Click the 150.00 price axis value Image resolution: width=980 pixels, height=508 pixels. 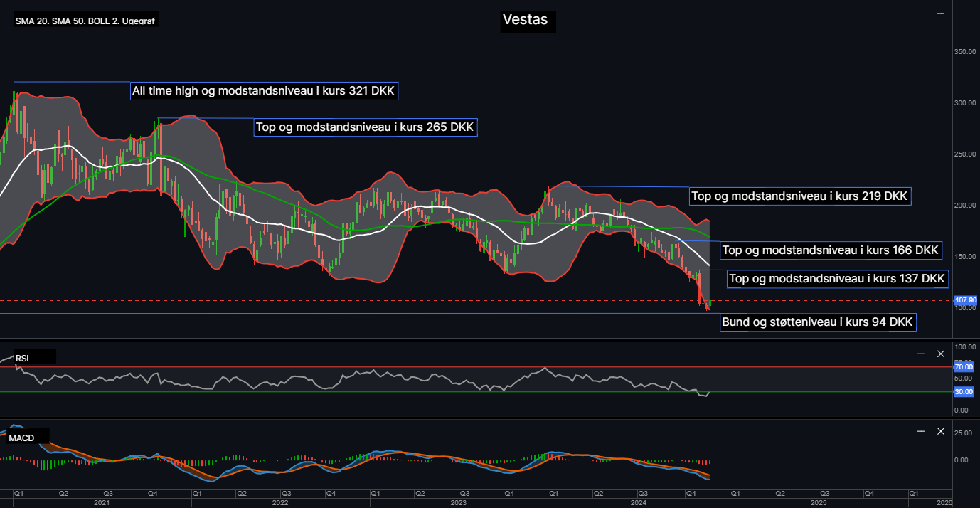(965, 257)
